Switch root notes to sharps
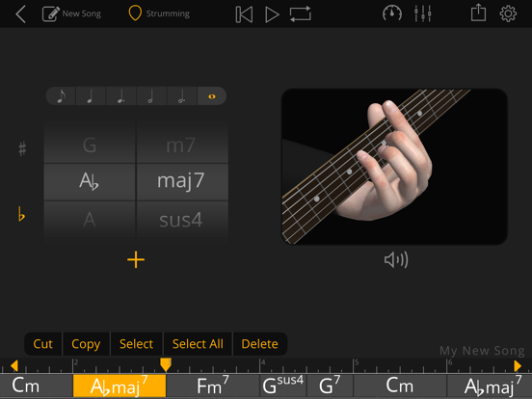 (22, 148)
